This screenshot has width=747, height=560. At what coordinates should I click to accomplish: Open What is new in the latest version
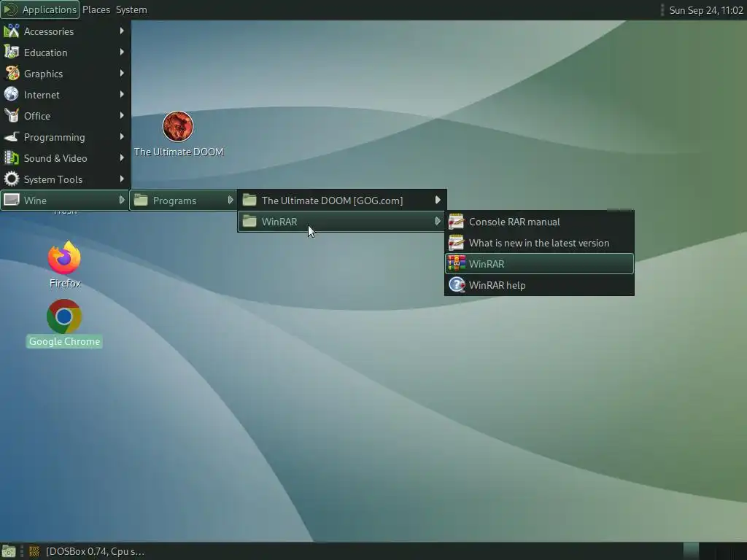(x=539, y=243)
